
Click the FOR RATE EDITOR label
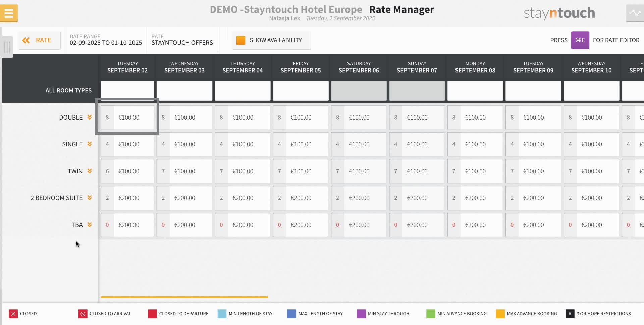pyautogui.click(x=616, y=40)
